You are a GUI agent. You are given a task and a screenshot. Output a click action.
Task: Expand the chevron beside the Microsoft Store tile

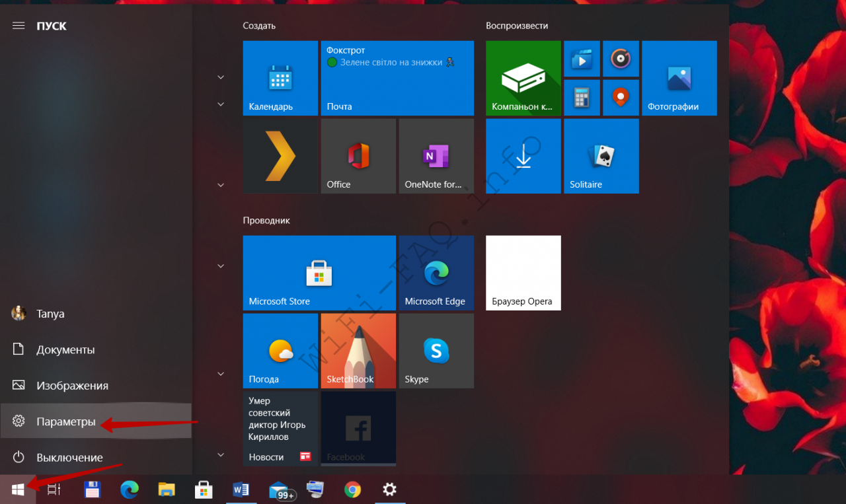tap(221, 266)
